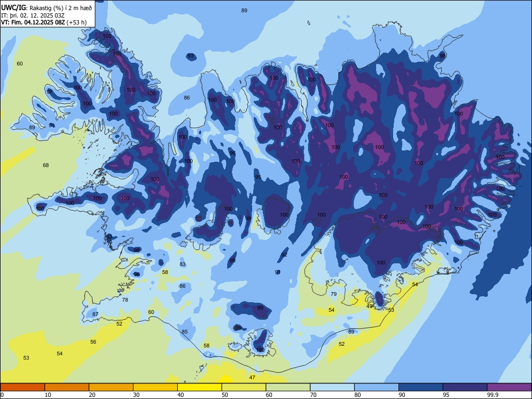Click the pale blue 70–80 legend swatch

pyautogui.click(x=332, y=387)
